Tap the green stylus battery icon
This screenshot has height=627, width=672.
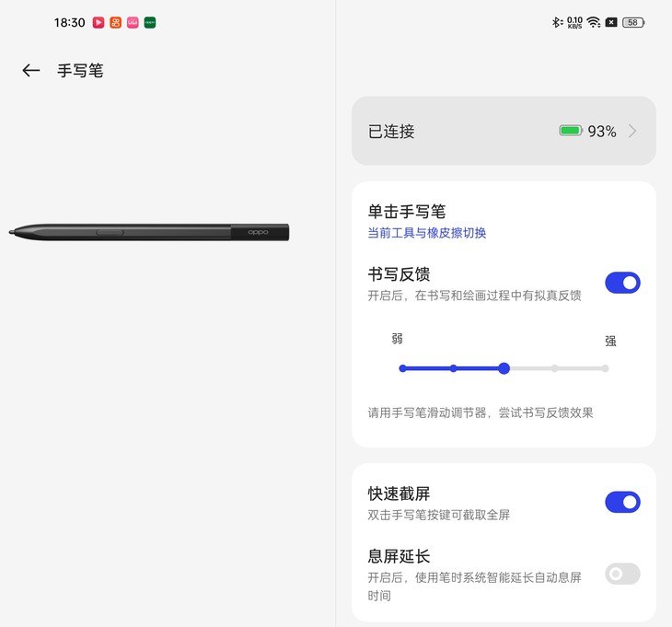coord(571,131)
